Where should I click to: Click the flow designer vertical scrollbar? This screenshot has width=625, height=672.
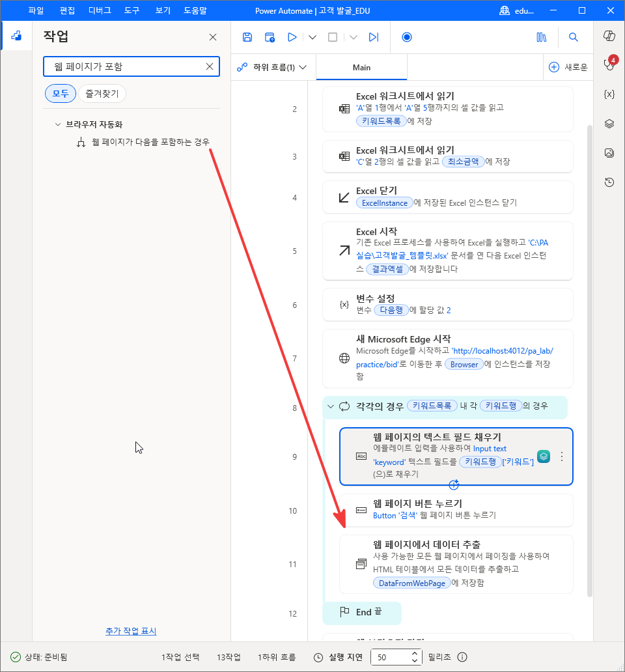tap(589, 361)
